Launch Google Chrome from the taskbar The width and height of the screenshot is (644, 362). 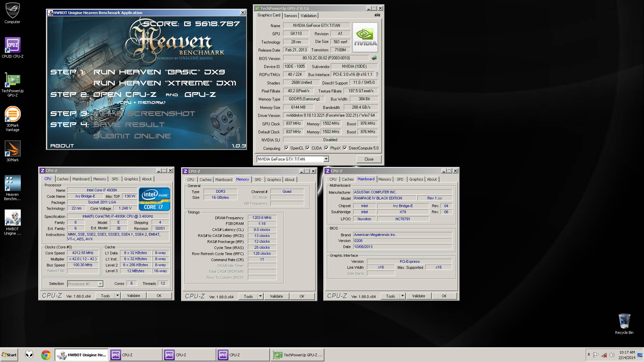[x=46, y=355]
